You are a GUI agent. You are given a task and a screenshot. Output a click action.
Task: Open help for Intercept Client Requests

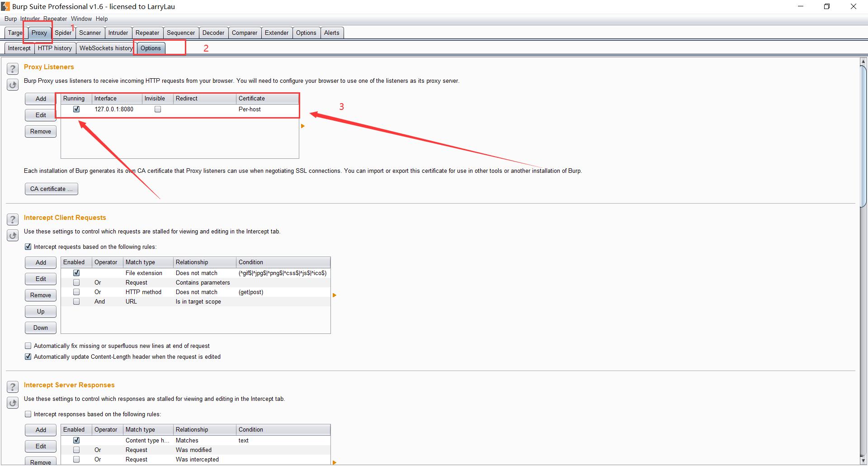click(x=13, y=219)
